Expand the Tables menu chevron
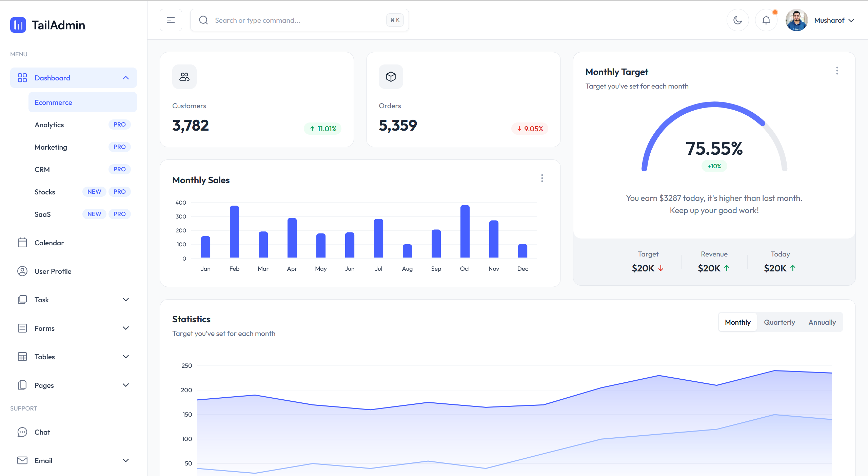This screenshot has height=476, width=868. coord(126,357)
